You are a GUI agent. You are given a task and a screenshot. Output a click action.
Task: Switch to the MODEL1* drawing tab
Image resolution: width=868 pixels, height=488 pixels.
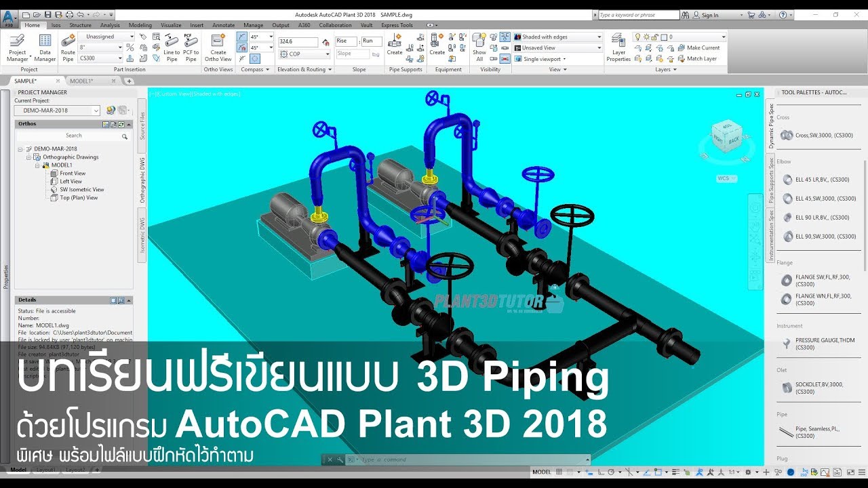81,81
